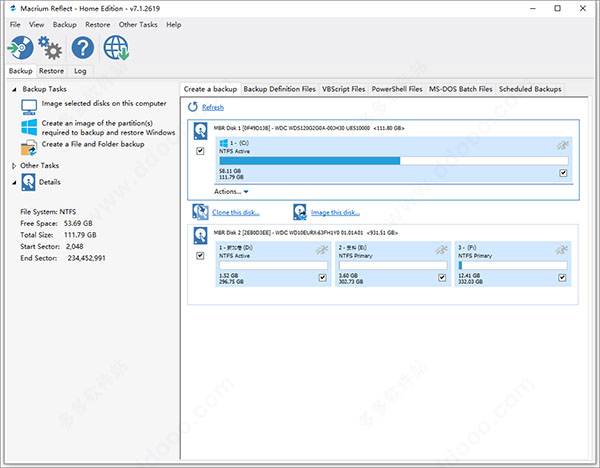Click the Clone this disk icon
The width and height of the screenshot is (600, 468).
200,212
